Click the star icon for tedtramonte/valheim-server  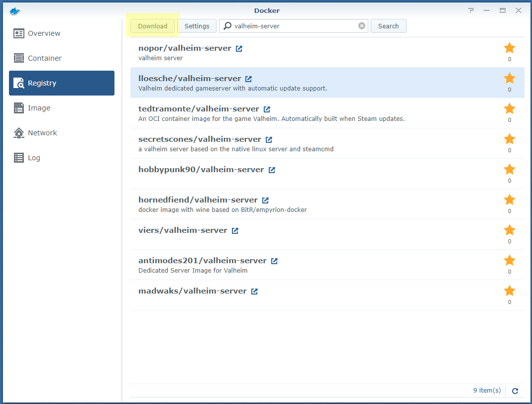coord(509,108)
